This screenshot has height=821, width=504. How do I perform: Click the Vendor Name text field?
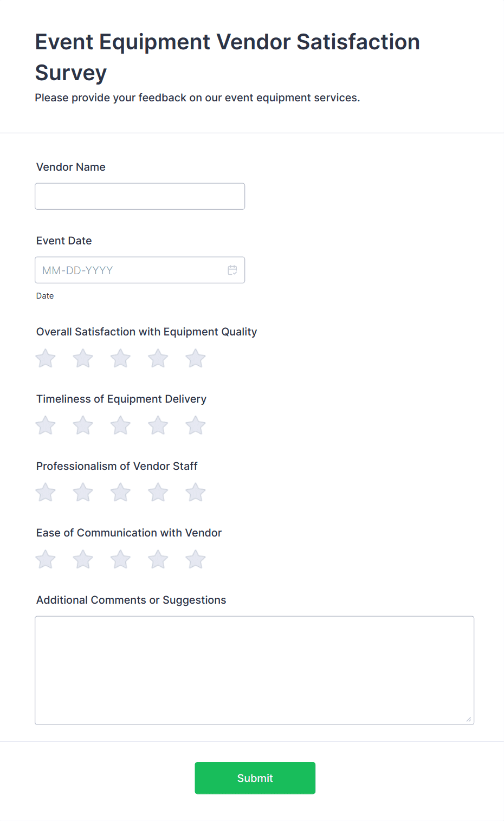pyautogui.click(x=140, y=196)
